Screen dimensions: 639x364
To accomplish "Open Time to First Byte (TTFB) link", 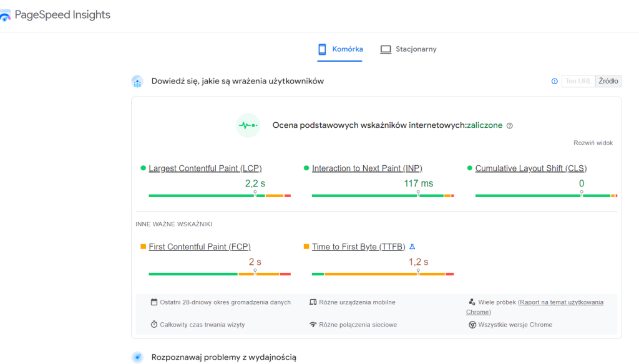I will (359, 247).
